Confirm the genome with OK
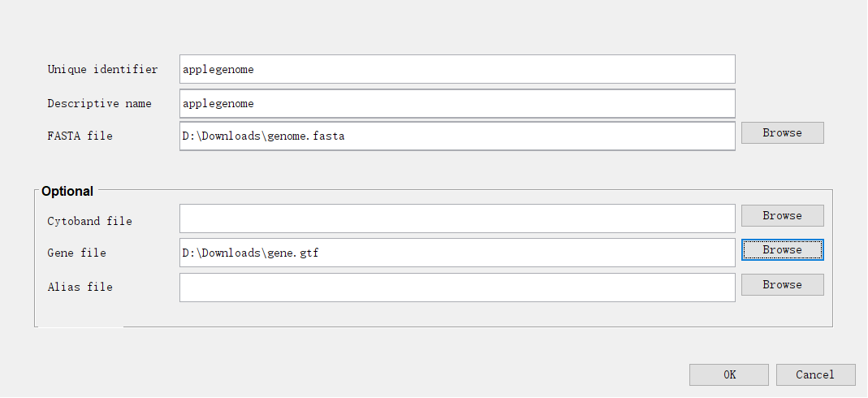 [728, 374]
